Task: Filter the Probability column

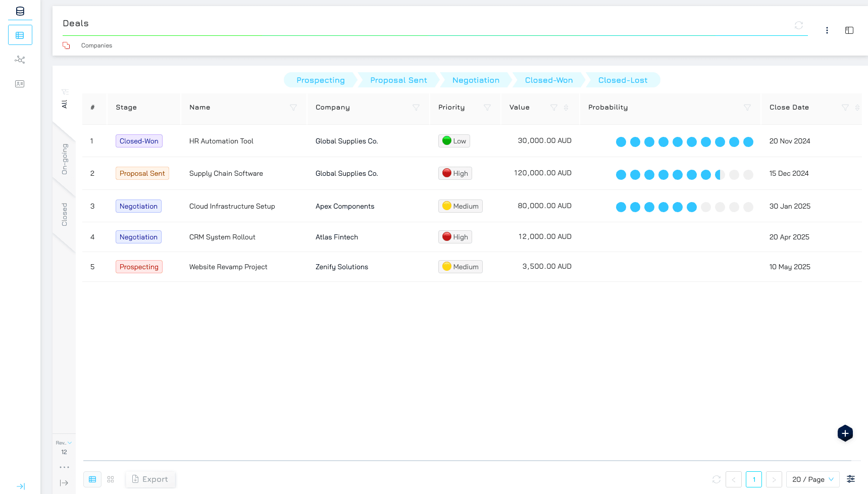Action: [747, 108]
